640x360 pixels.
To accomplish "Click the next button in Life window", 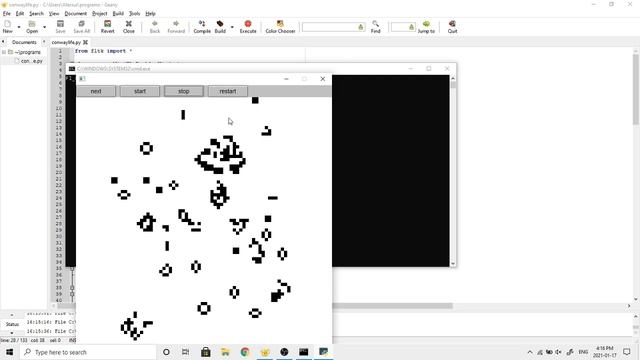I will click(96, 91).
